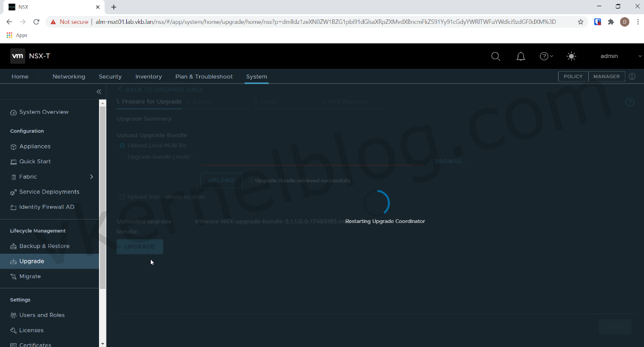Screen dimensions: 644x347
Task: Open the search magnifier icon
Action: pos(496,56)
